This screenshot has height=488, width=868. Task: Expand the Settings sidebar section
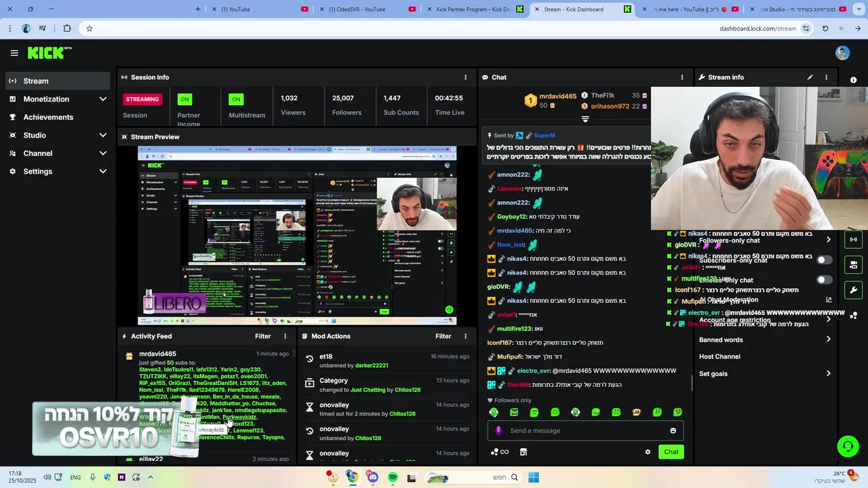point(103,171)
